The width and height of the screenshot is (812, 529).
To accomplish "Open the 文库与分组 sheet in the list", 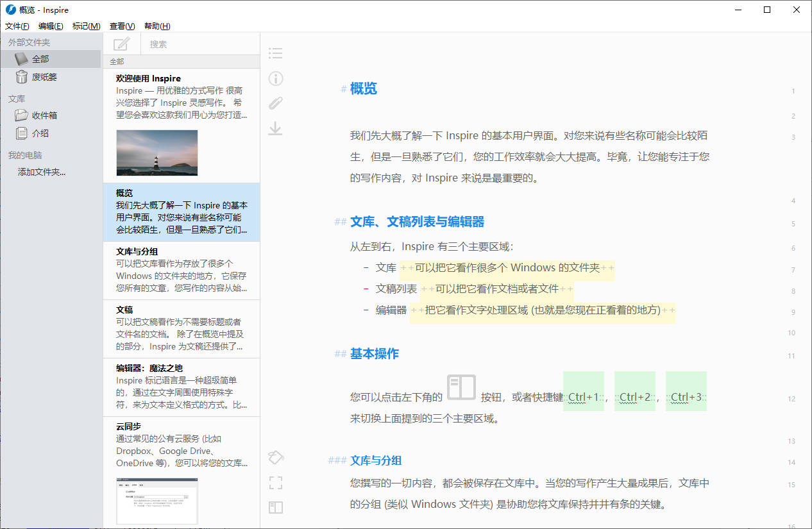I will point(182,271).
